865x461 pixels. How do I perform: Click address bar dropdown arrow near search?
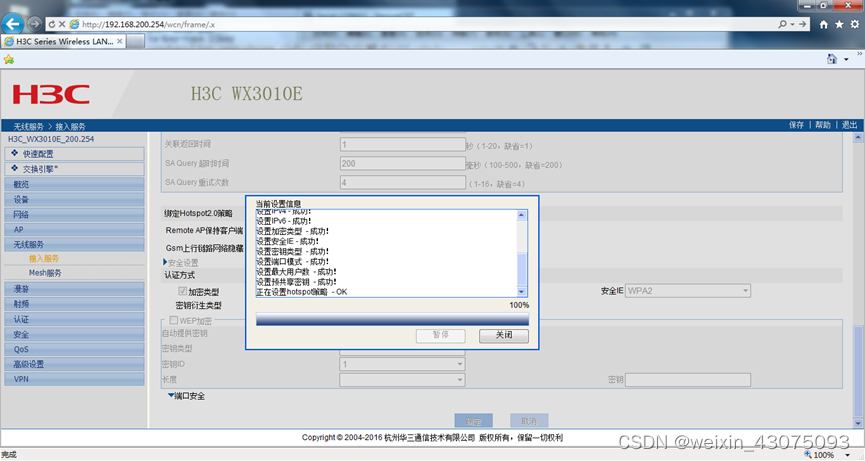click(792, 24)
